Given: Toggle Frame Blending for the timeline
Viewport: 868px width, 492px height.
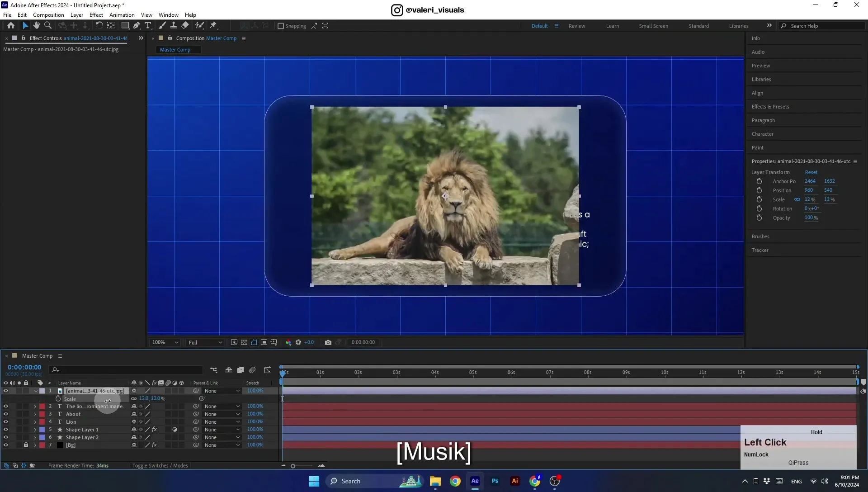Looking at the screenshot, I should pyautogui.click(x=241, y=370).
